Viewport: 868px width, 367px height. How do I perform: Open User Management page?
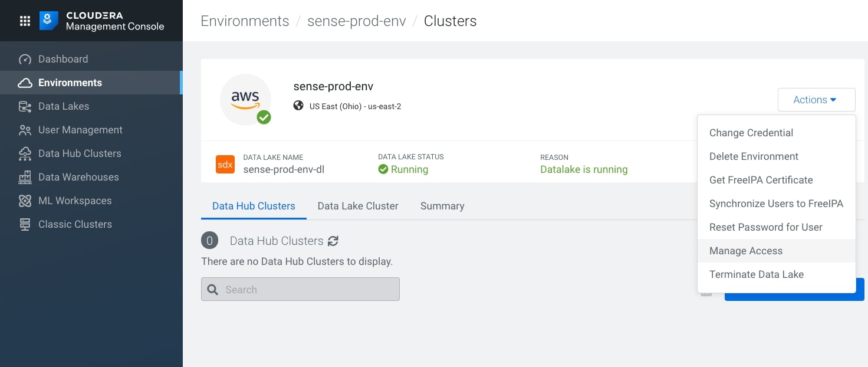point(91,130)
